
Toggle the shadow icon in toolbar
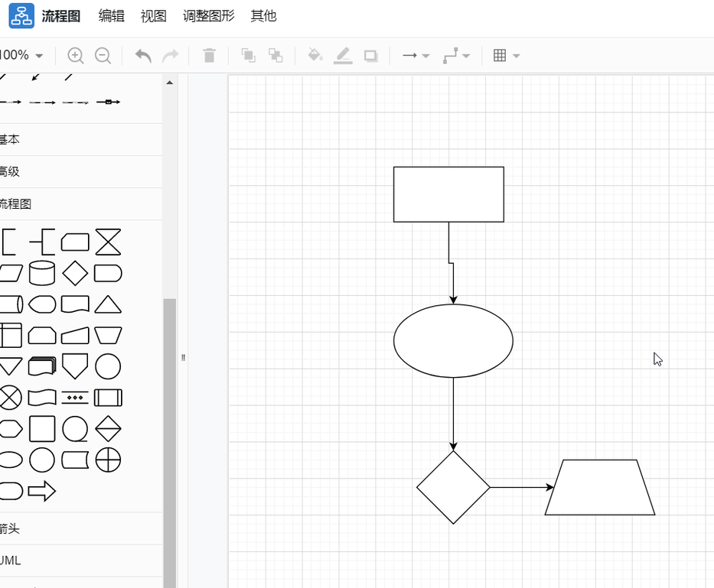click(370, 56)
